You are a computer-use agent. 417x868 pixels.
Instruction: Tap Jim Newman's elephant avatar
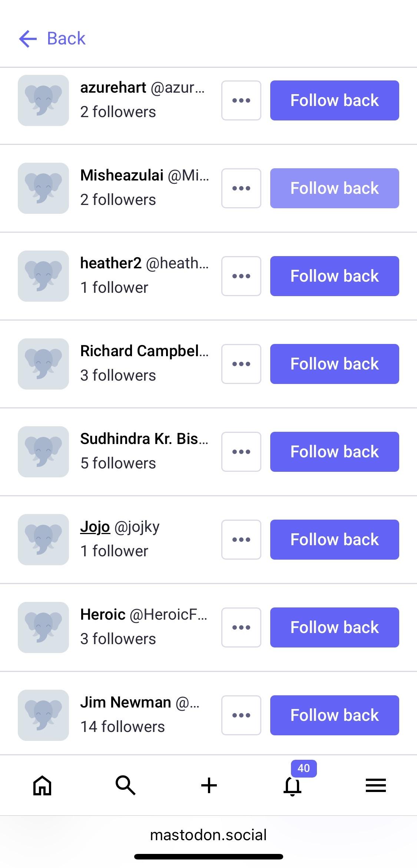click(43, 715)
